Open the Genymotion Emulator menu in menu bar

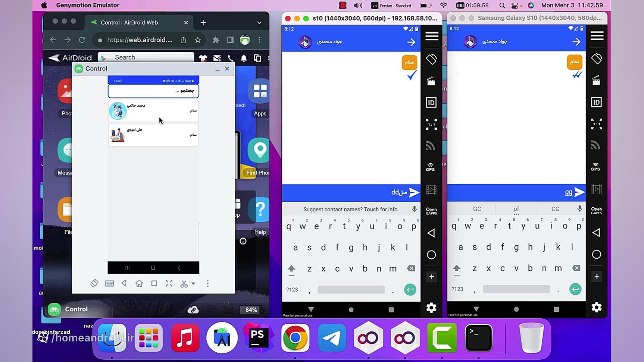pyautogui.click(x=88, y=5)
